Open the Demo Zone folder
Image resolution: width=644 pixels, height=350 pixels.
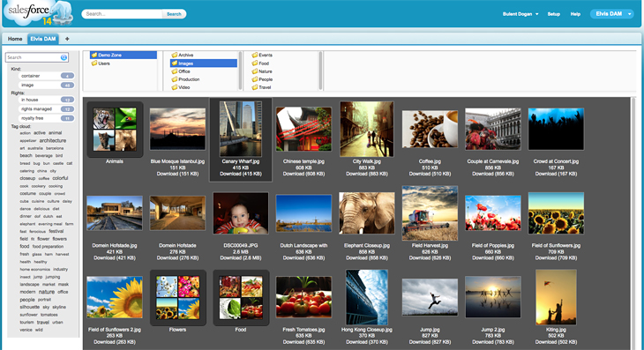click(x=124, y=55)
